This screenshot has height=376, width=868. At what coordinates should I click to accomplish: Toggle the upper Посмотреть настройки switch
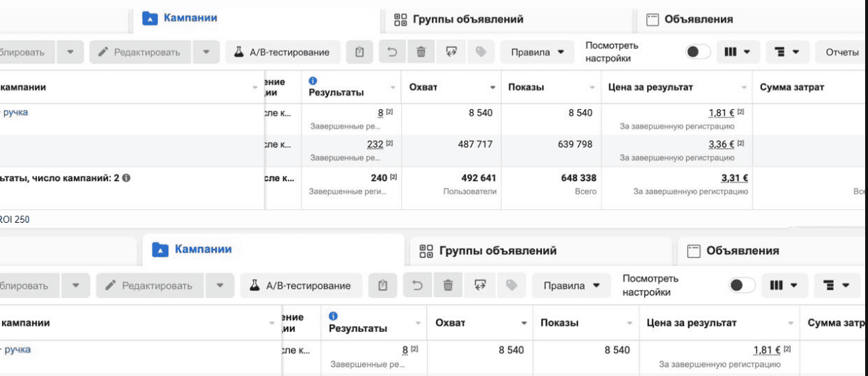coord(698,52)
